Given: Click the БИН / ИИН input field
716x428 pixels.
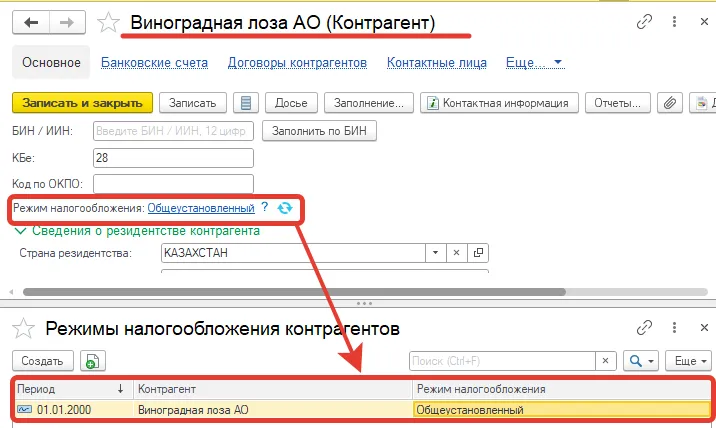Looking at the screenshot, I should pos(173,131).
